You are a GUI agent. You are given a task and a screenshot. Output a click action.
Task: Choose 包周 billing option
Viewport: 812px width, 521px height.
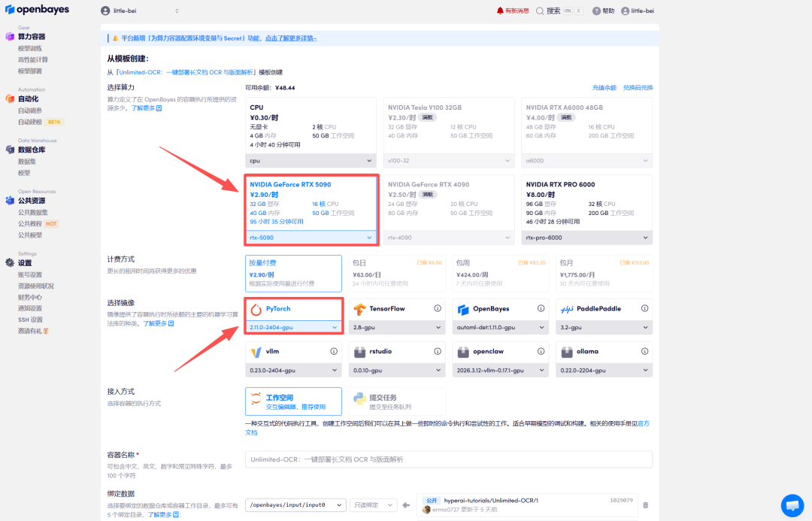click(x=500, y=274)
